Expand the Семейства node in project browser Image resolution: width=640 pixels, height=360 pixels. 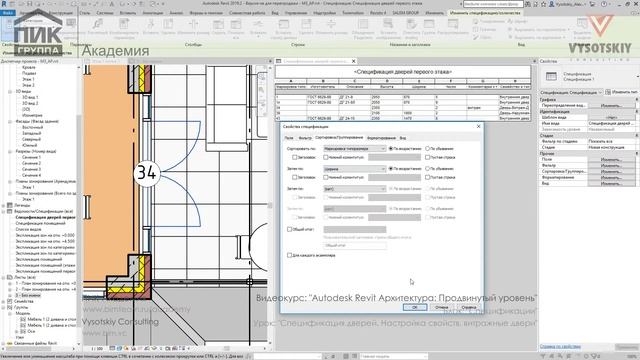(4, 301)
